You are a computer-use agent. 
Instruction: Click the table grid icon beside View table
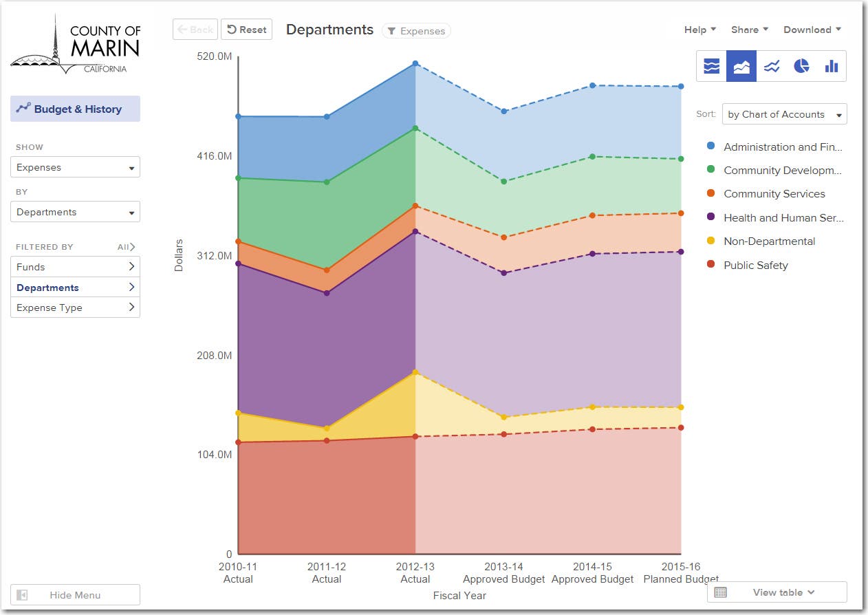tap(720, 592)
